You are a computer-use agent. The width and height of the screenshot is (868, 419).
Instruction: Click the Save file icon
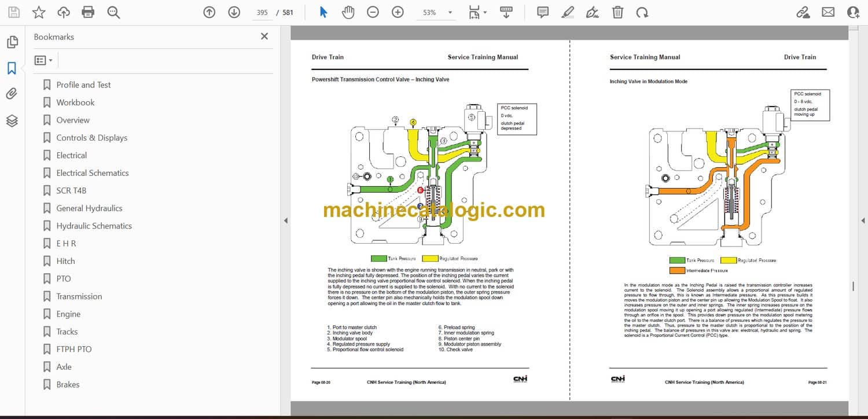pyautogui.click(x=13, y=12)
